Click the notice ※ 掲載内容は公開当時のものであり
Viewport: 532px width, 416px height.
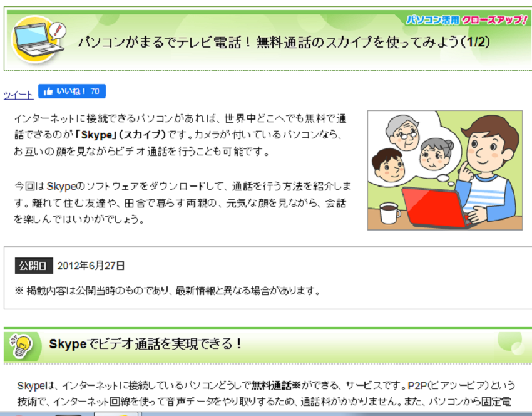tap(168, 291)
